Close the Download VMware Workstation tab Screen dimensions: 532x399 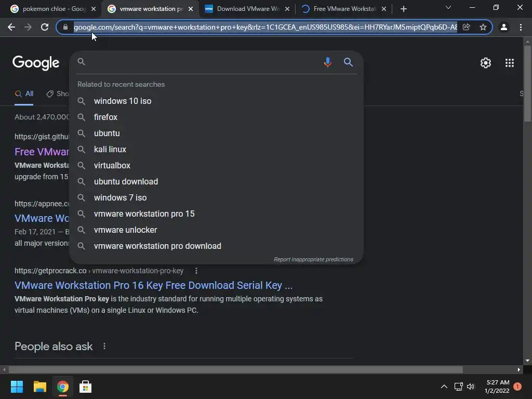click(287, 9)
